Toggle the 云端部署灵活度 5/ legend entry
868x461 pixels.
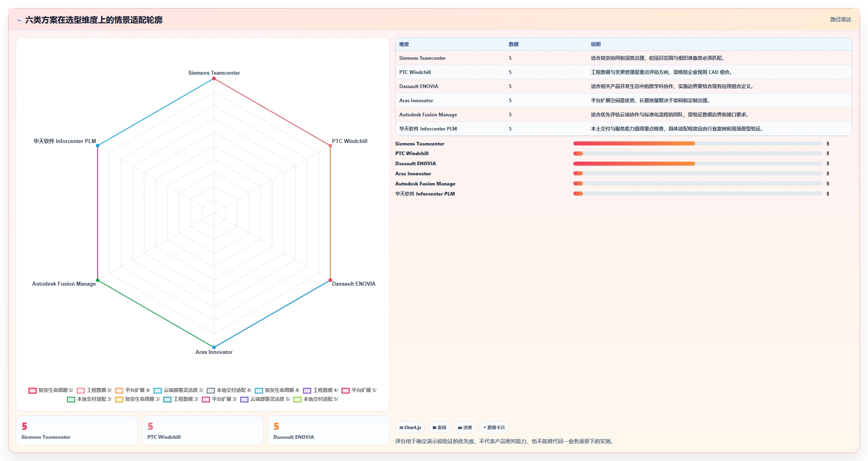265,399
